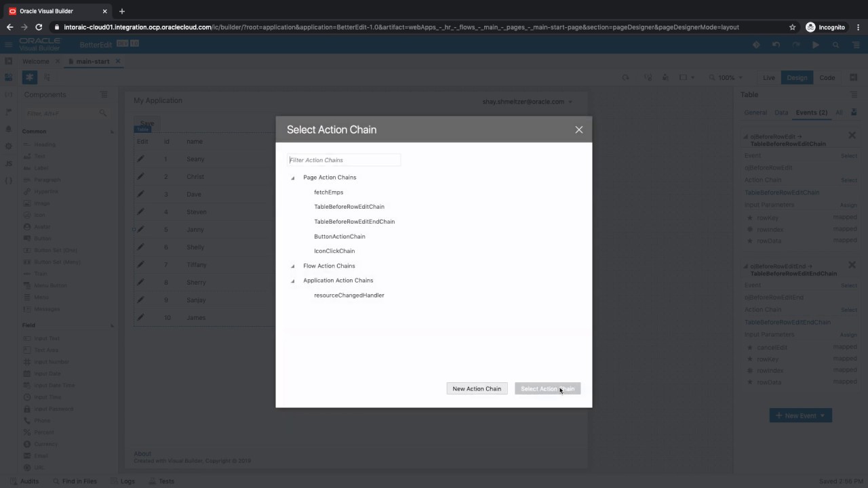Open the Data tab of Table
868x488 pixels.
click(781, 113)
